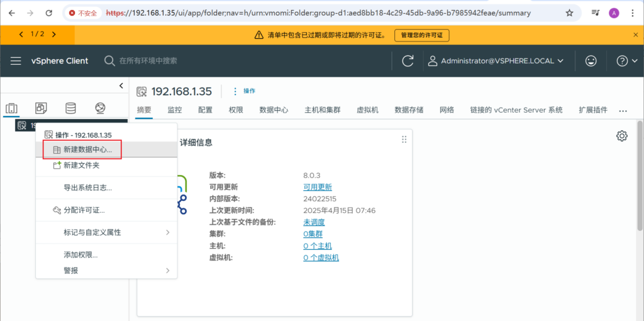
Task: Open vSphere hamburger main menu
Action: click(x=16, y=61)
